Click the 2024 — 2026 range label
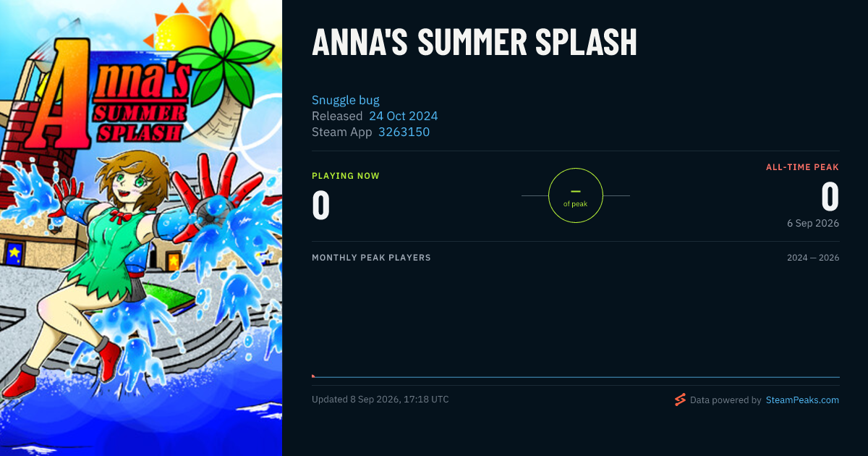868x456 pixels. tap(813, 258)
